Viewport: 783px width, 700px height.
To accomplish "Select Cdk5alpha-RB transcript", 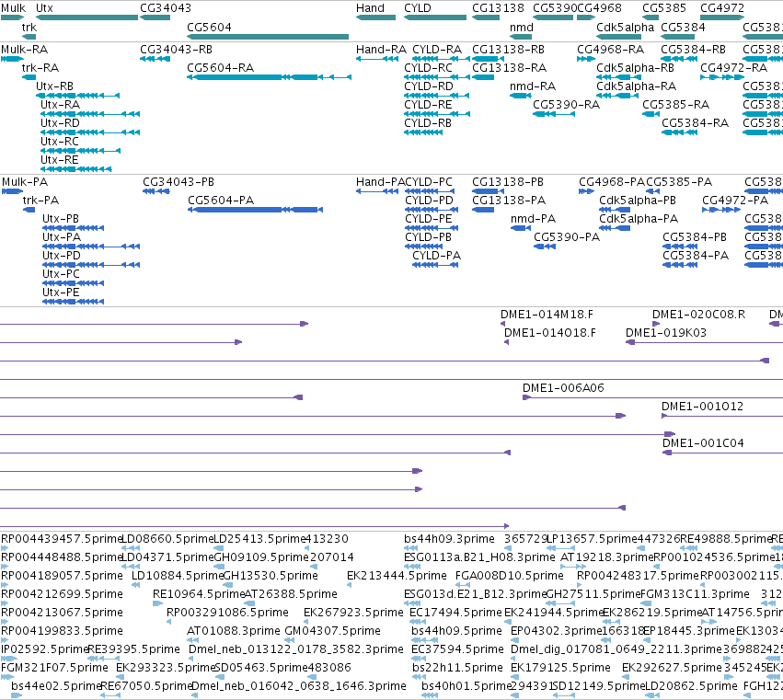I will pos(620,77).
